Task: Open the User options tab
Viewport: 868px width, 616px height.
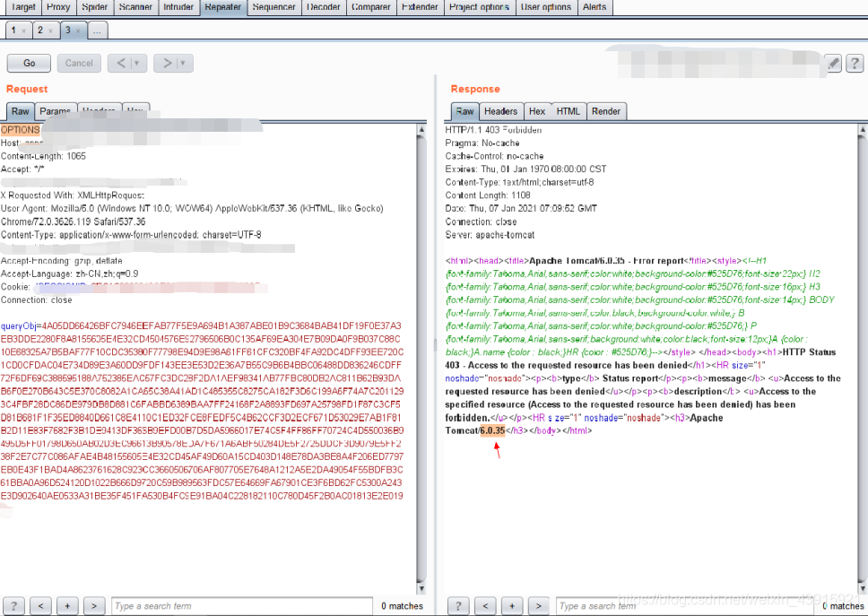Action: [546, 7]
